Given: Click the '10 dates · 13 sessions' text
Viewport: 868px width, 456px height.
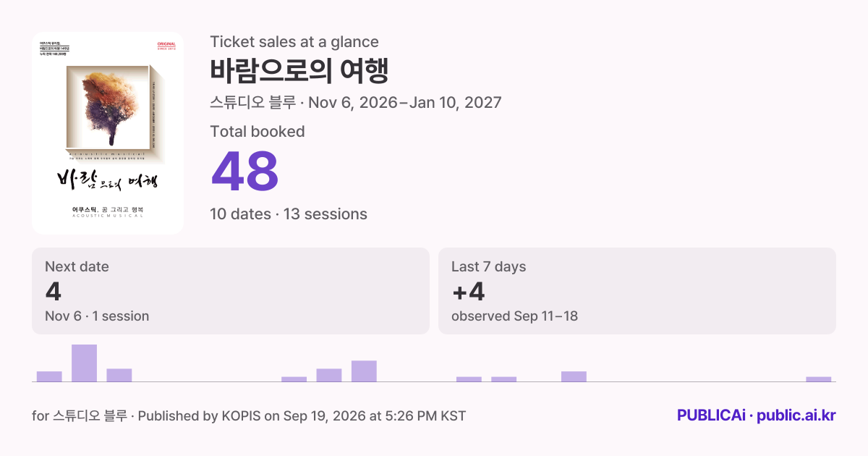Looking at the screenshot, I should click(289, 214).
